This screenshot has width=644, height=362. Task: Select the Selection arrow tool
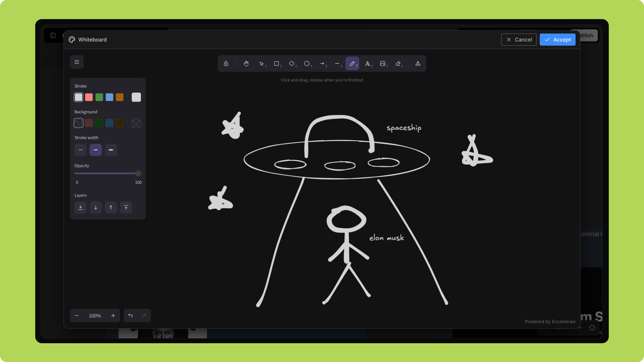(x=261, y=64)
